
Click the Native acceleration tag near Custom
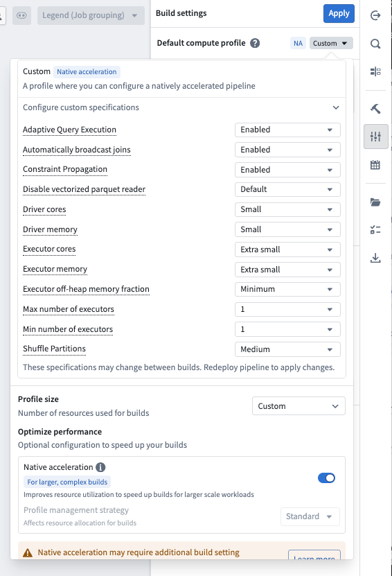pos(87,71)
